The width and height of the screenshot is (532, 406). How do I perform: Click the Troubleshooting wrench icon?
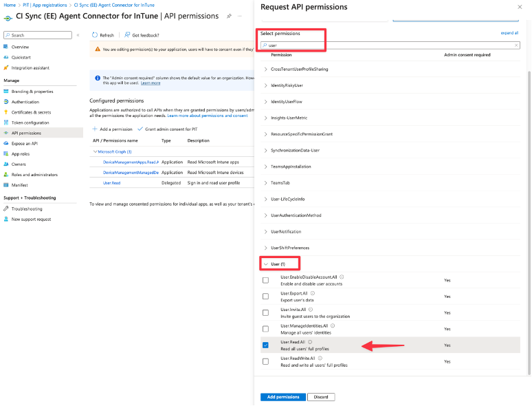[5, 209]
